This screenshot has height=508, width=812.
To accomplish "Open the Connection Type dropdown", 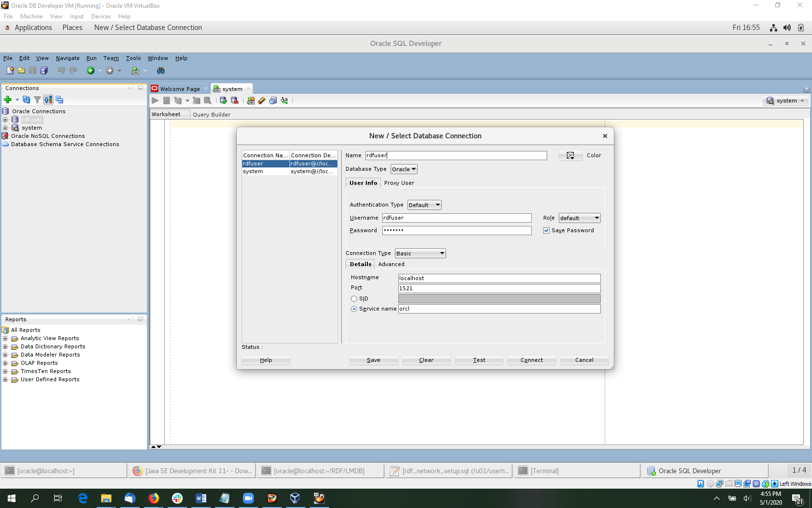I will pyautogui.click(x=420, y=253).
